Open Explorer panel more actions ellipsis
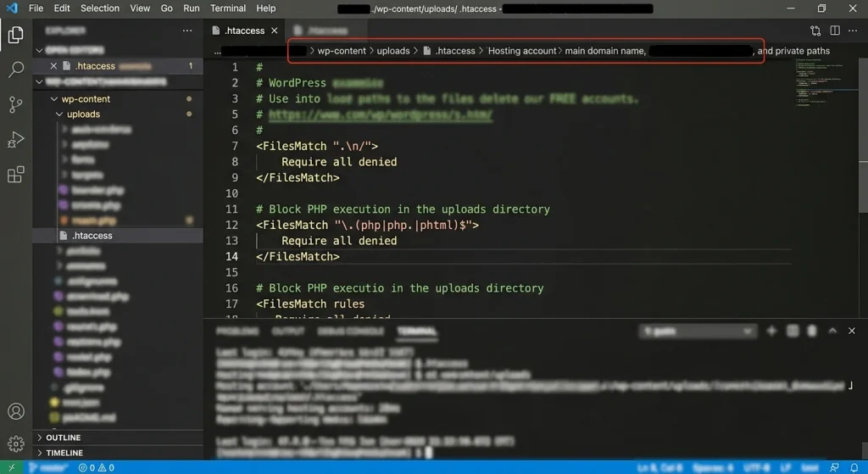868x474 pixels. 187,31
